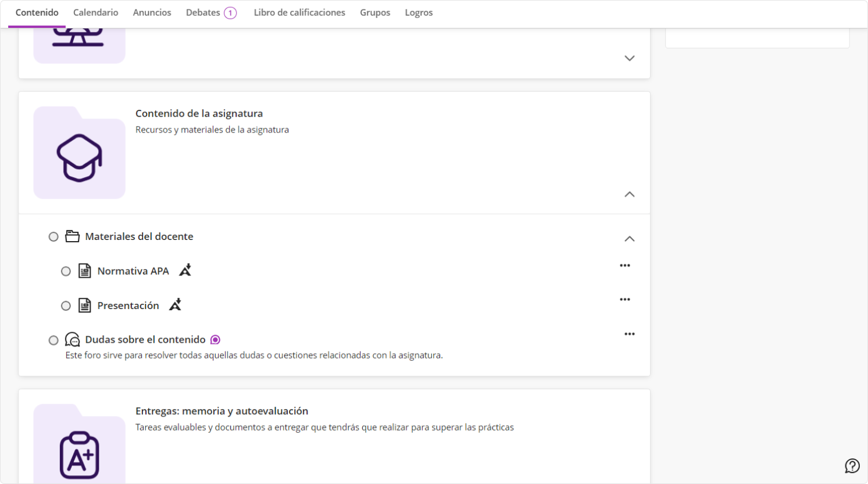
Task: Collapse the Contenido de la asignatura module
Action: 629,195
